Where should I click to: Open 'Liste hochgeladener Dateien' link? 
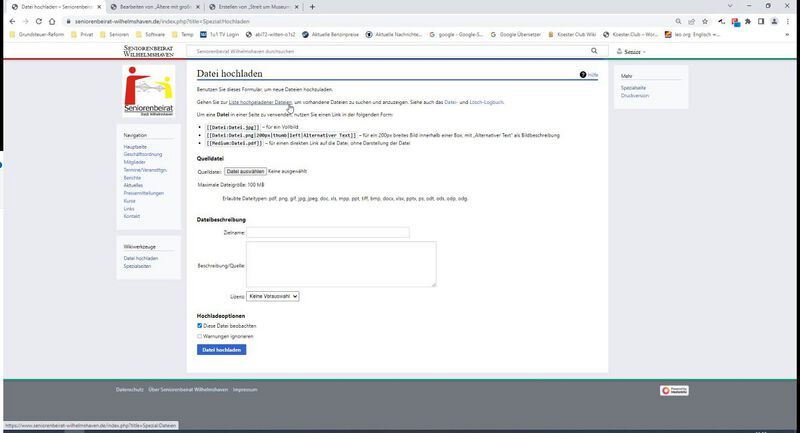[260, 103]
